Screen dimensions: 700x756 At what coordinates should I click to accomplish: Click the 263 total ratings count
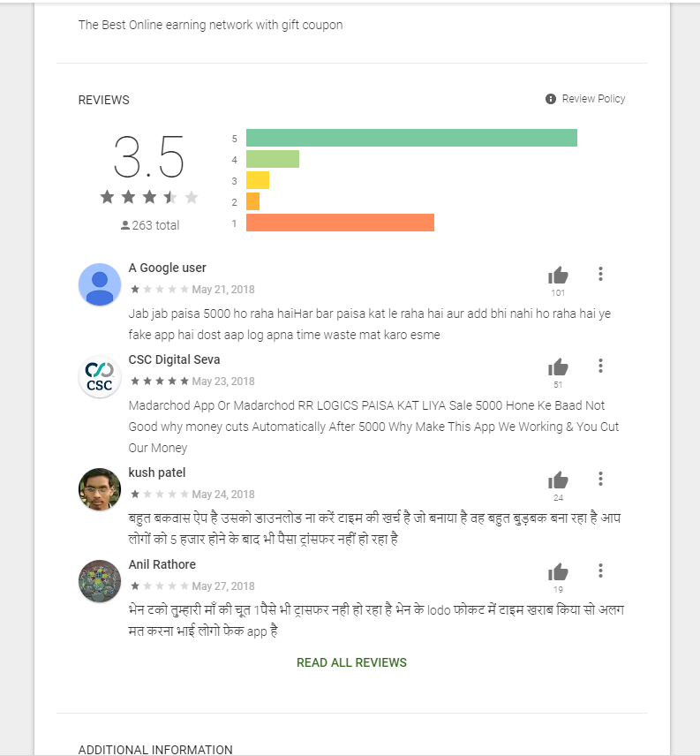[x=150, y=225]
